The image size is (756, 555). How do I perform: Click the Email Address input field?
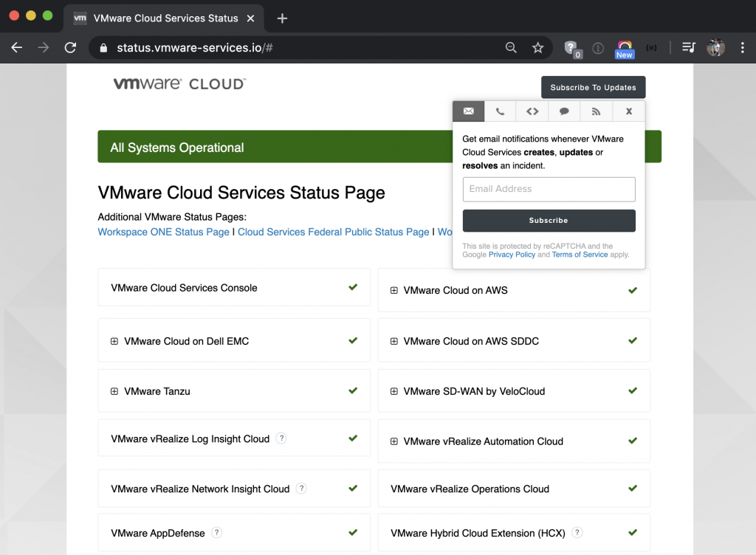(549, 189)
